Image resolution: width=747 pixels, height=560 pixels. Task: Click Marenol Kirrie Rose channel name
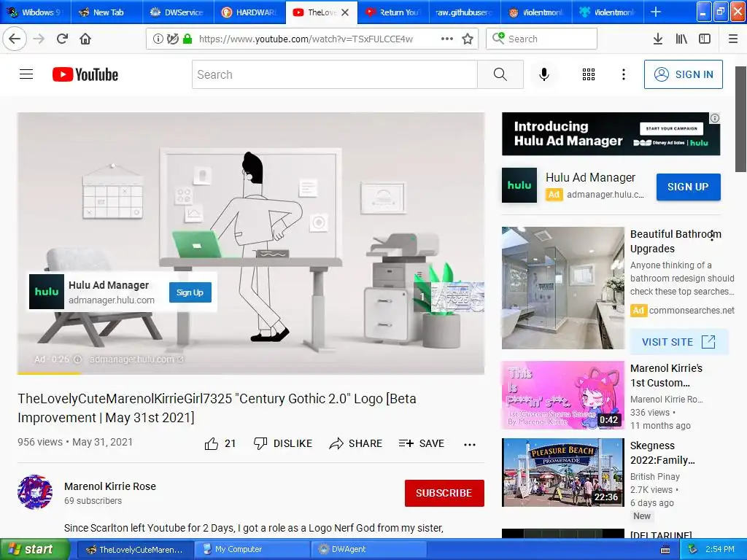[110, 486]
